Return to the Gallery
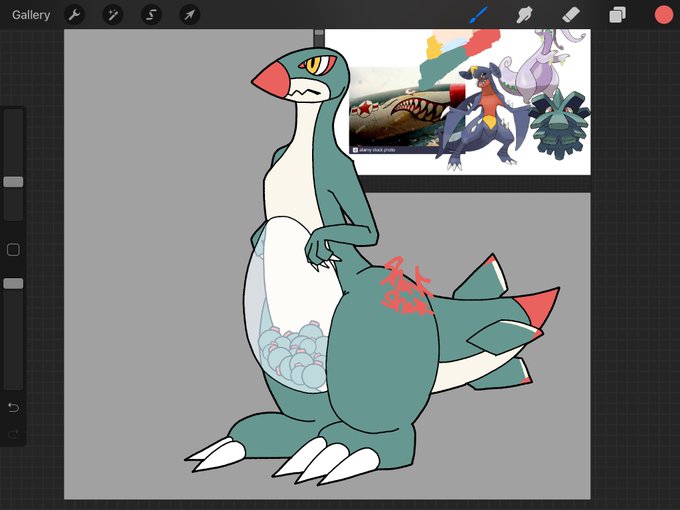The width and height of the screenshot is (680, 510). 31,15
